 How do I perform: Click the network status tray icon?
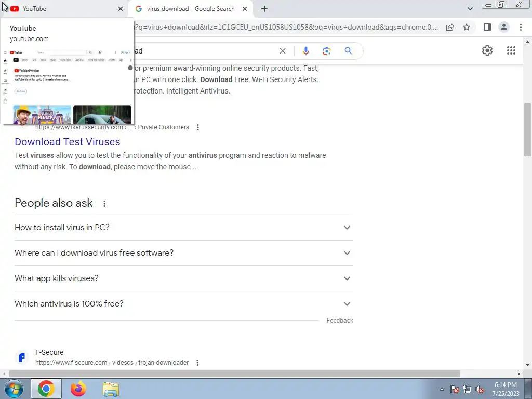[467, 389]
